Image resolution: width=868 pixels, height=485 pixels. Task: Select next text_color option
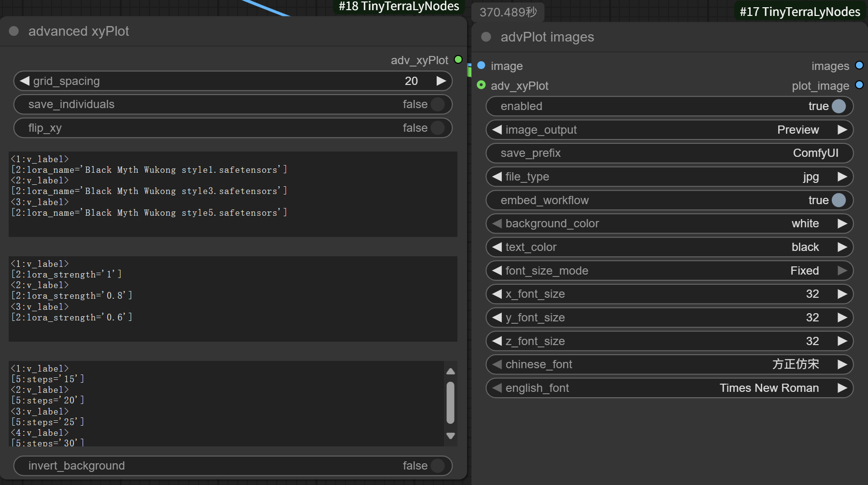pos(842,247)
